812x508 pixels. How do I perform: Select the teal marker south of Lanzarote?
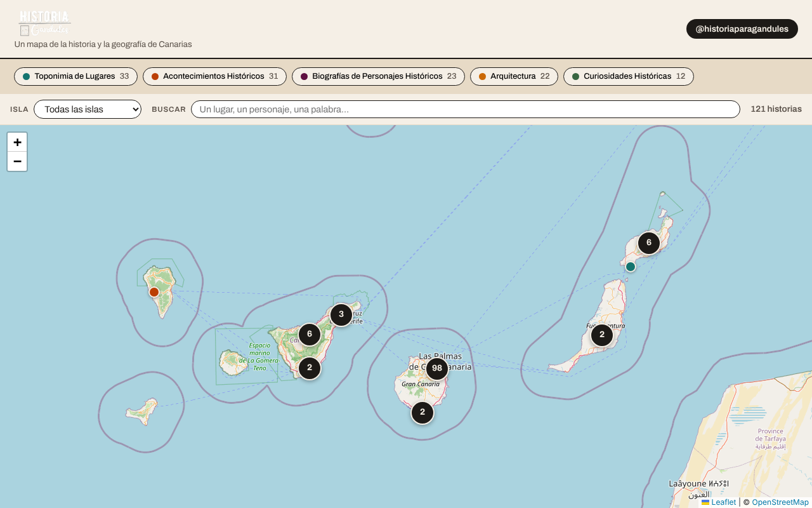point(631,267)
